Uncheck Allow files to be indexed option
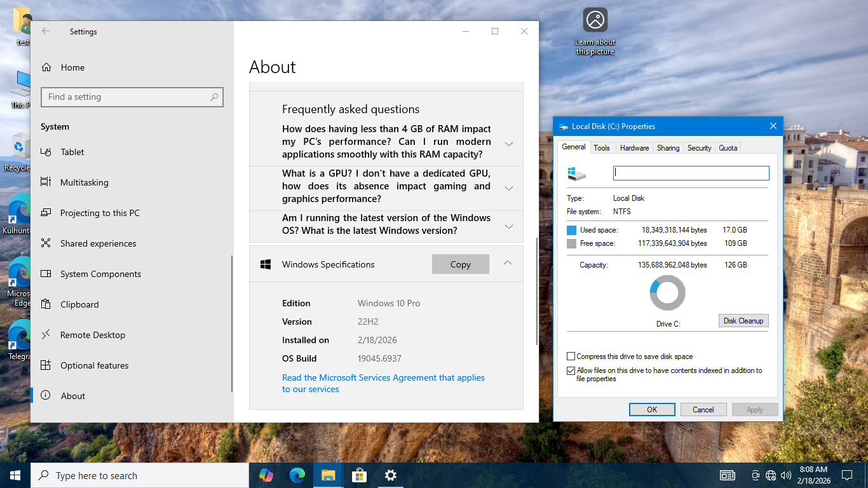 point(571,370)
